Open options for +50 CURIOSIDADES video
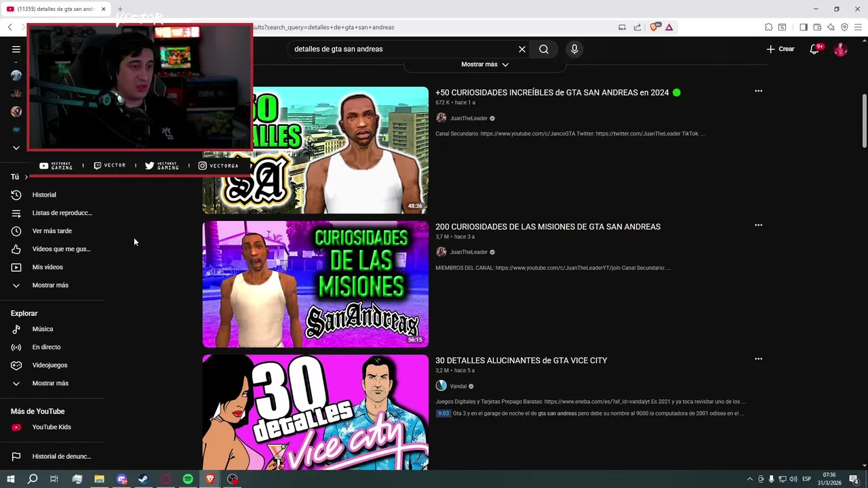 point(758,91)
